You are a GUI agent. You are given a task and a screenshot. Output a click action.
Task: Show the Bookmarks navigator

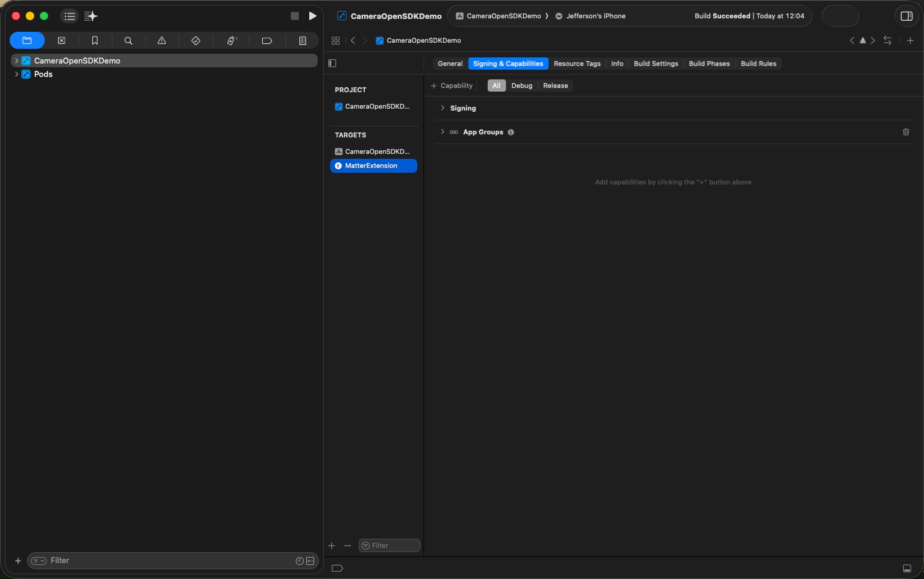coord(95,40)
